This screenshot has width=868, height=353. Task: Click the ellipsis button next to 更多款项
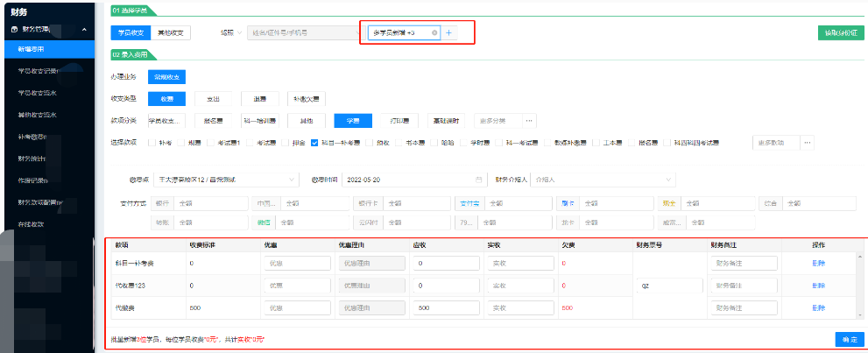point(807,142)
